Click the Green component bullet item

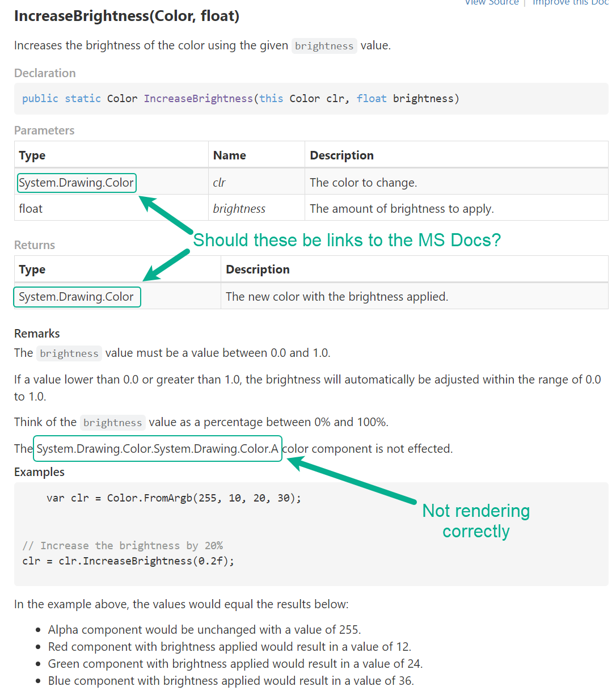(x=235, y=664)
